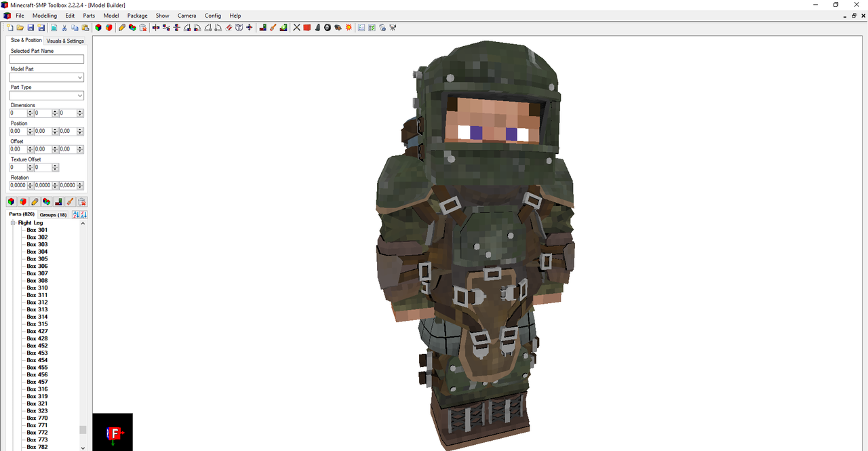
Task: Click the first Offset value spinner arrows
Action: coord(31,149)
